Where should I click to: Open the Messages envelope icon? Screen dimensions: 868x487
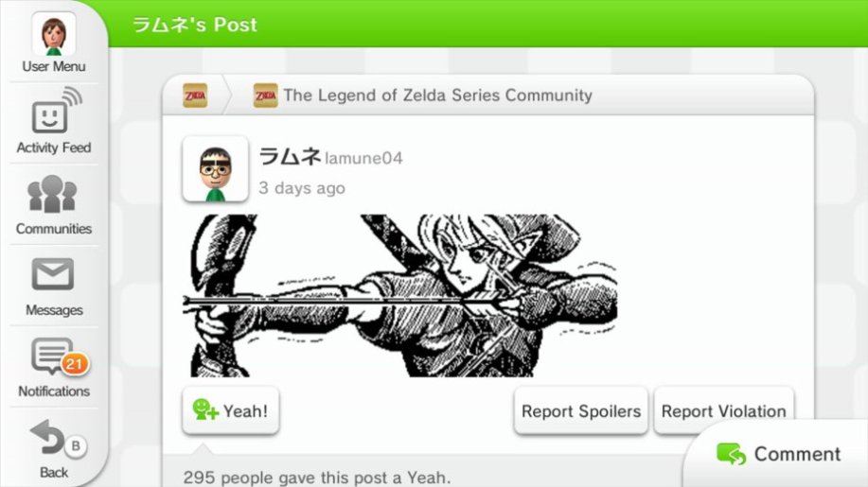point(53,274)
